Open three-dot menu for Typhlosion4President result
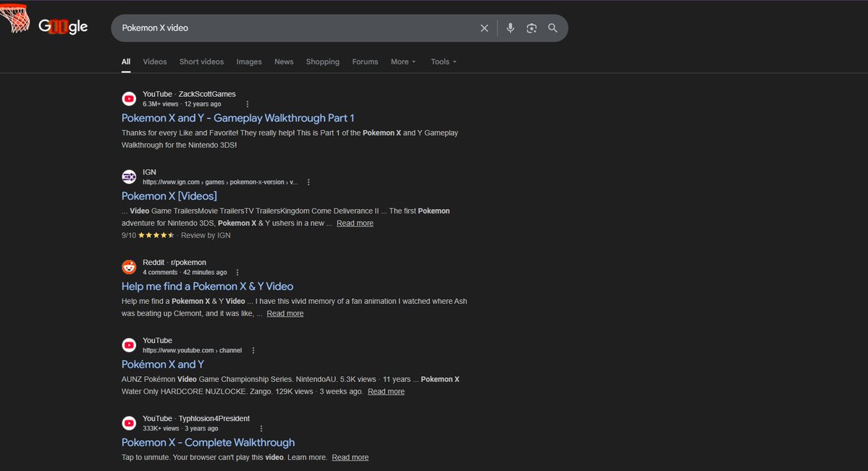This screenshot has height=471, width=868. coord(261,428)
